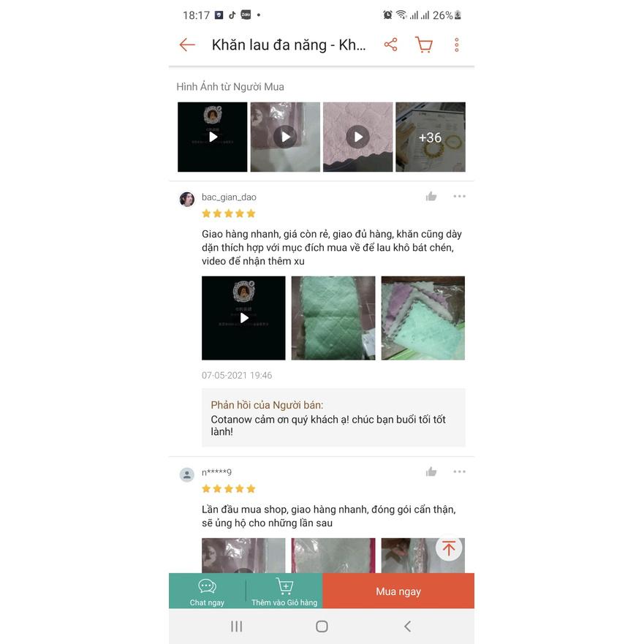Play the first buyer video thumbnail
The height and width of the screenshot is (644, 644).
(x=212, y=137)
